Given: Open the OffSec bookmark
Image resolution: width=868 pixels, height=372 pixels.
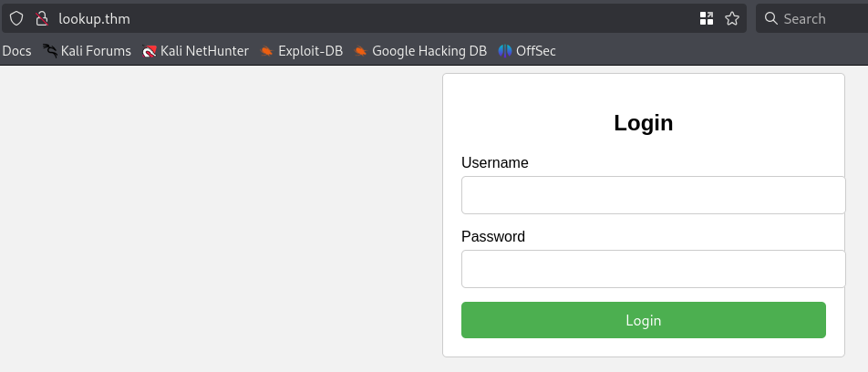Looking at the screenshot, I should click(x=527, y=51).
